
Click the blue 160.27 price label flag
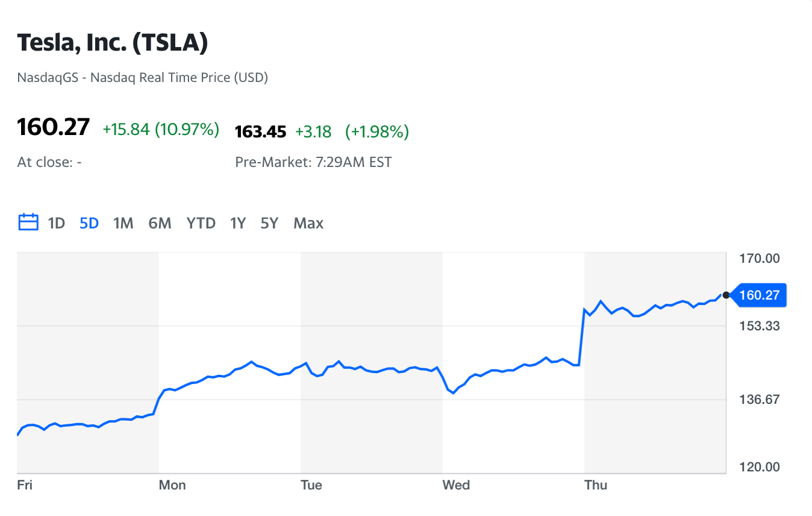pos(759,295)
